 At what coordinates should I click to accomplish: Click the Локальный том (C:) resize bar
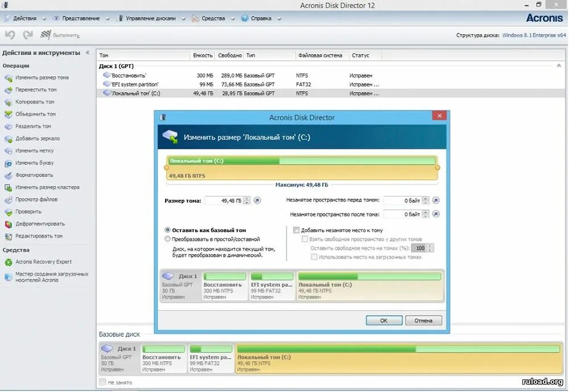(x=302, y=168)
